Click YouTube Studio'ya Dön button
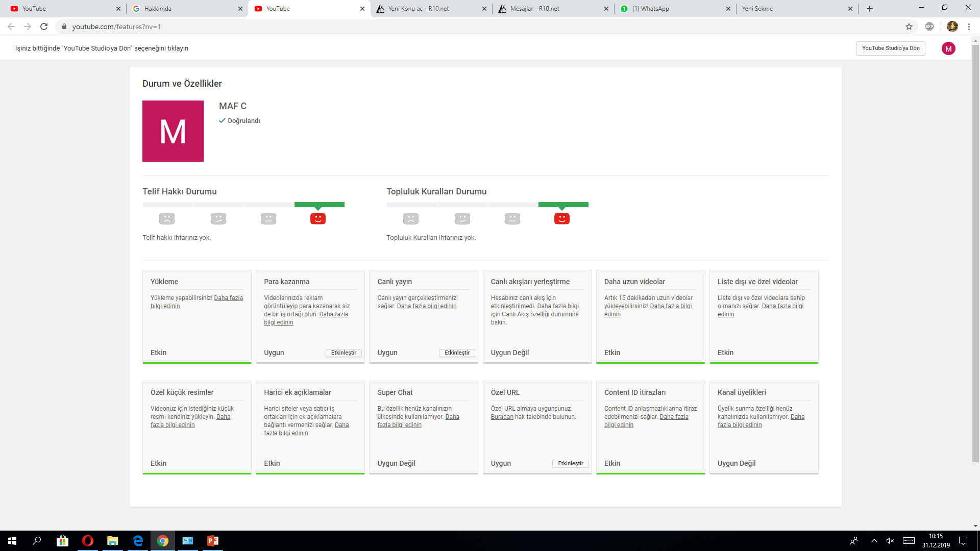 click(891, 48)
